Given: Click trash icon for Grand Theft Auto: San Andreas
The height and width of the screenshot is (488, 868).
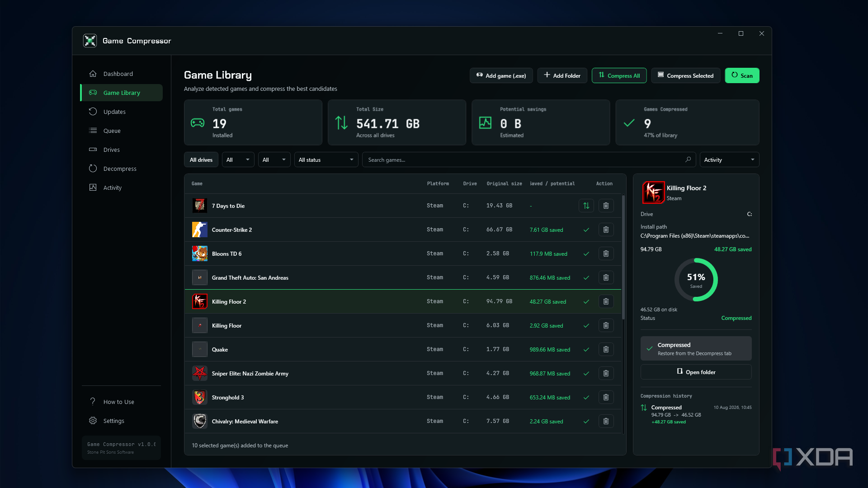Looking at the screenshot, I should click(x=606, y=277).
